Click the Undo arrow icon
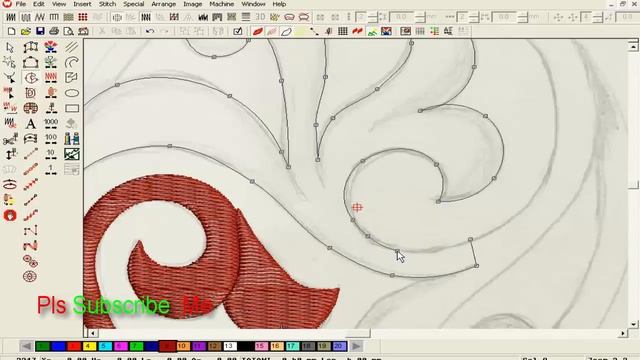 point(150,31)
